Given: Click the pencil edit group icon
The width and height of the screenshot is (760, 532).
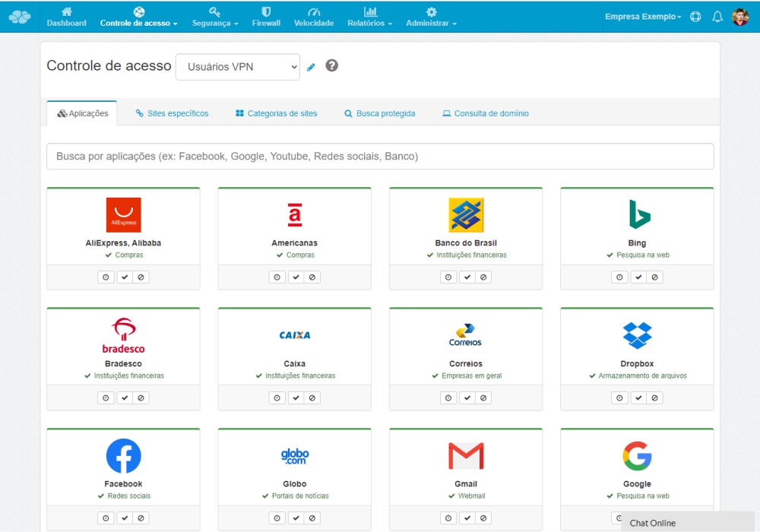Looking at the screenshot, I should (x=311, y=67).
